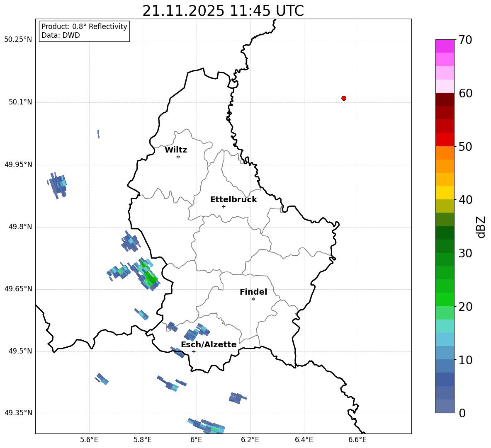
Task: Click the chart title 21.11.2025 11:45 UTC
Action: [x=223, y=11]
